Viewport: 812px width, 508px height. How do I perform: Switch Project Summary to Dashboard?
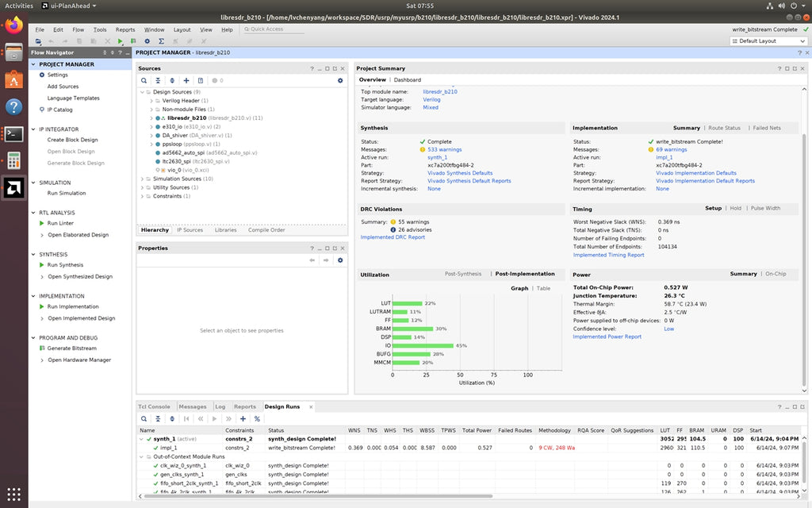click(407, 80)
